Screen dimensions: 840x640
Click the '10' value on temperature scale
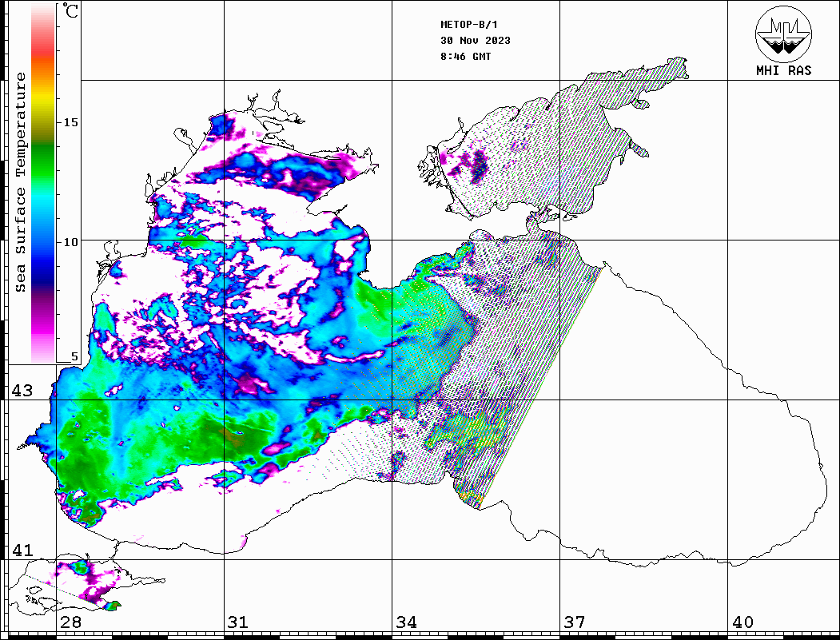[70, 242]
